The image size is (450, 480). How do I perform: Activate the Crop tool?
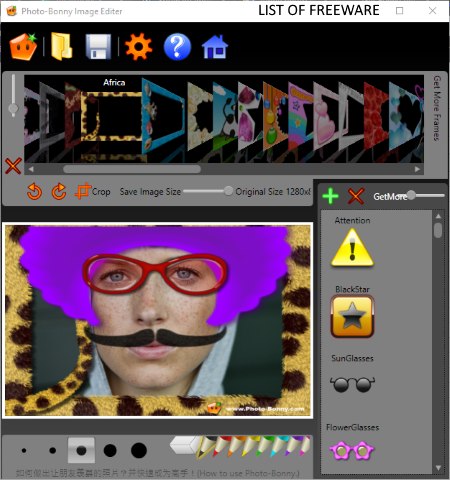coord(93,191)
